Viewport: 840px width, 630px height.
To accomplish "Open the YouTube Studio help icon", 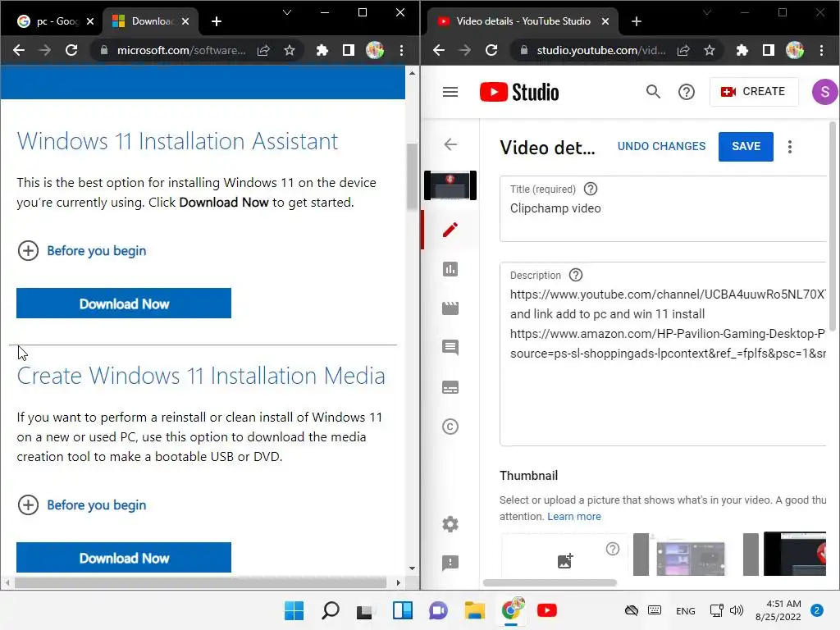I will point(687,92).
